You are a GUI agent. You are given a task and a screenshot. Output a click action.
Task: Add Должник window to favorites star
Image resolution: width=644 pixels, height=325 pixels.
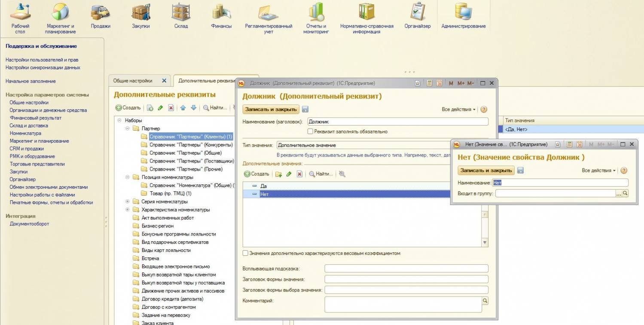point(418,83)
